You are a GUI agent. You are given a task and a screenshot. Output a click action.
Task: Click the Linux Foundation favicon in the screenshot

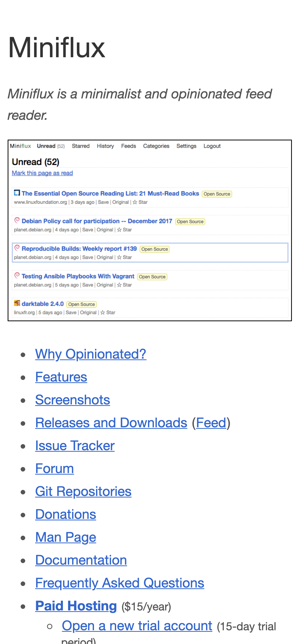tap(17, 193)
